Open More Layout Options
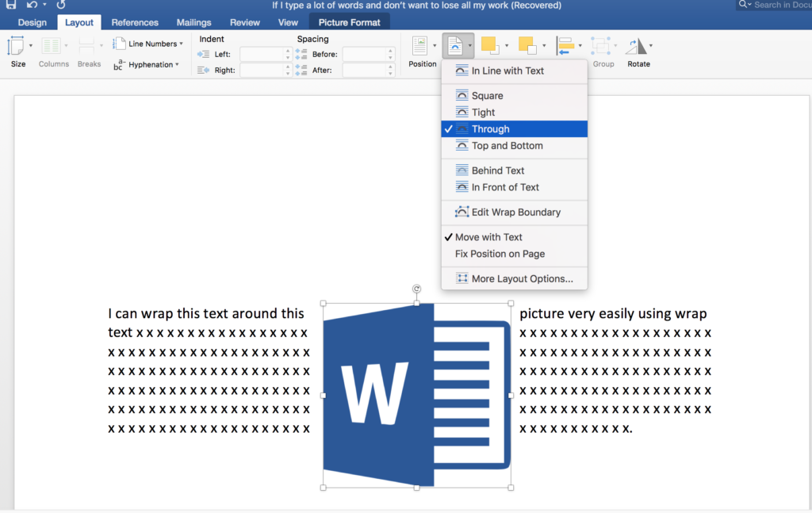This screenshot has height=513, width=812. 514,278
